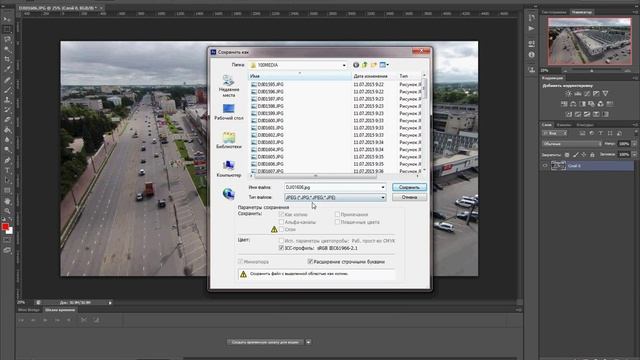Open 'Рабочий стол' desktop location
The width and height of the screenshot is (640, 360).
[x=229, y=112]
